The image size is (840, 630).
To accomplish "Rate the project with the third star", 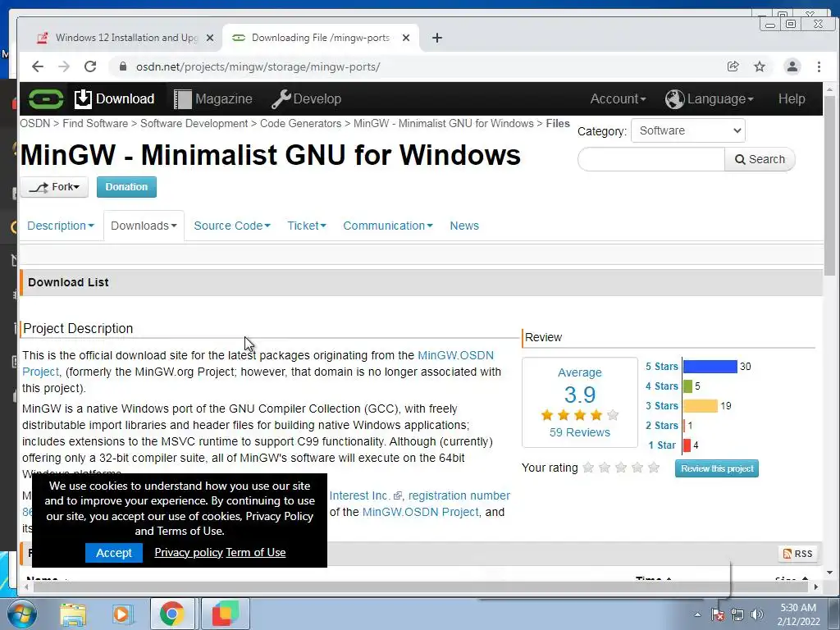I will click(621, 468).
